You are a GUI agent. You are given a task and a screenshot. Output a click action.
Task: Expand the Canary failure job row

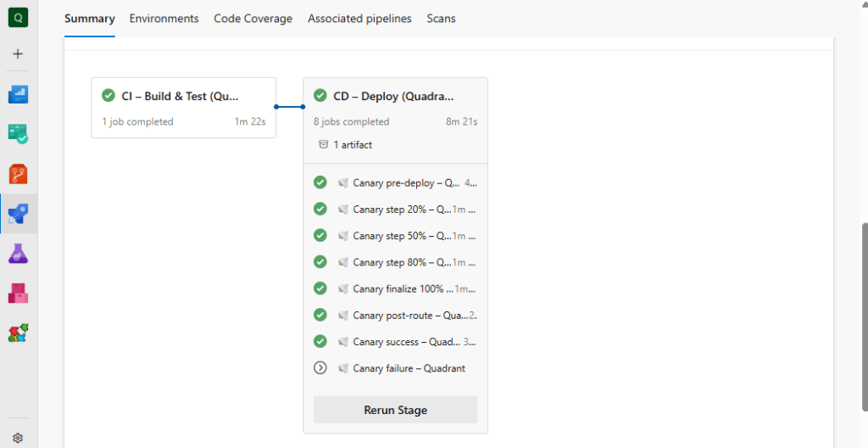coord(320,368)
